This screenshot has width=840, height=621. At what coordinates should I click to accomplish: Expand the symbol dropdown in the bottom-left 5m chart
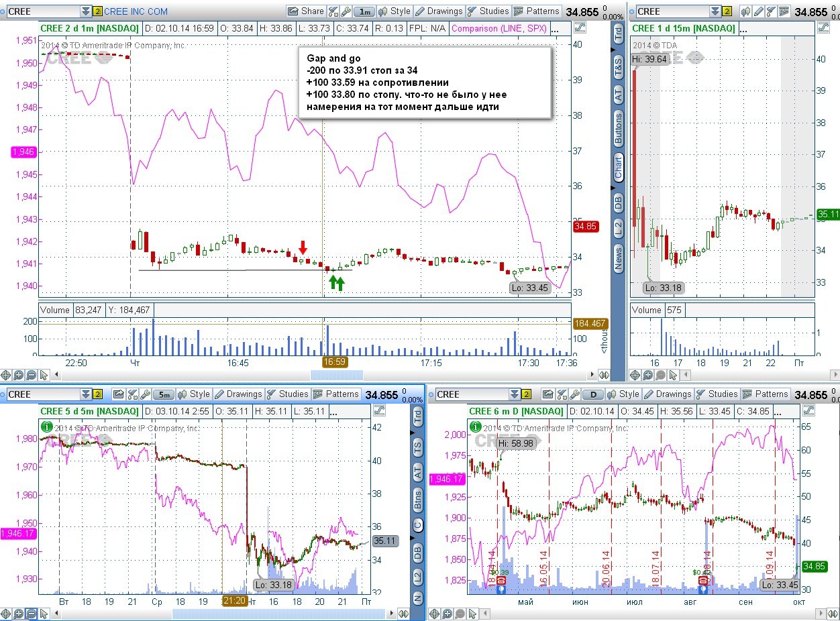86,394
